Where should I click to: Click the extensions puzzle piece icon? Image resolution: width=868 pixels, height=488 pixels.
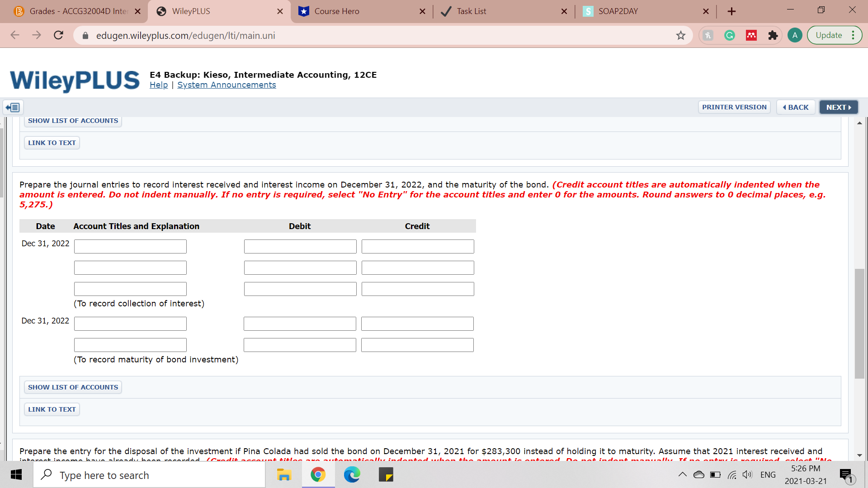773,35
